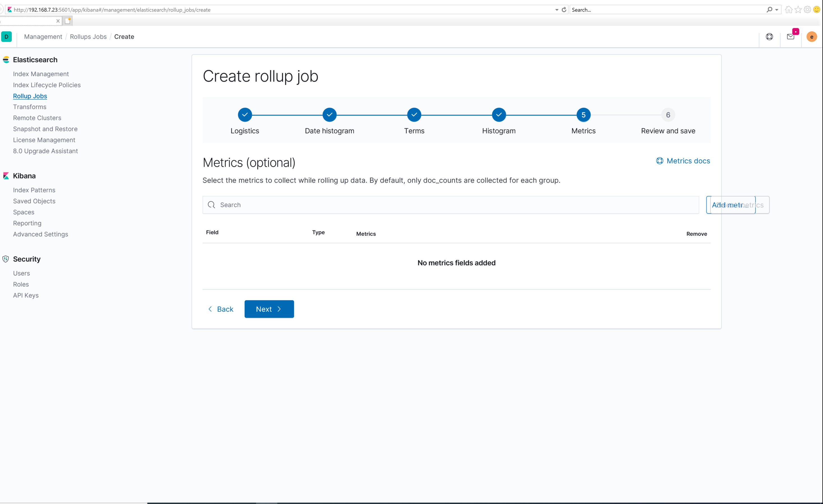Click the browser smiley feedback icon
This screenshot has width=823, height=504.
pyautogui.click(x=817, y=10)
